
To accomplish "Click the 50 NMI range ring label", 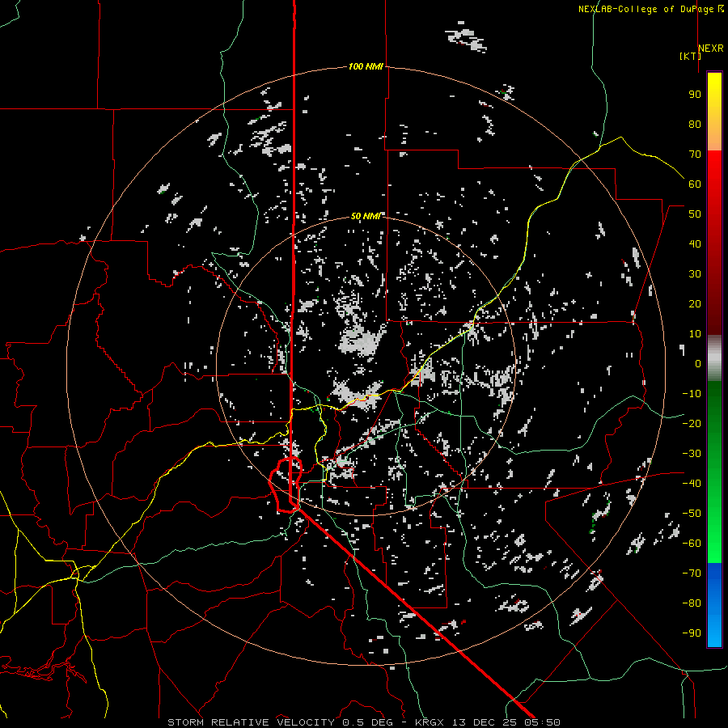I will (366, 216).
